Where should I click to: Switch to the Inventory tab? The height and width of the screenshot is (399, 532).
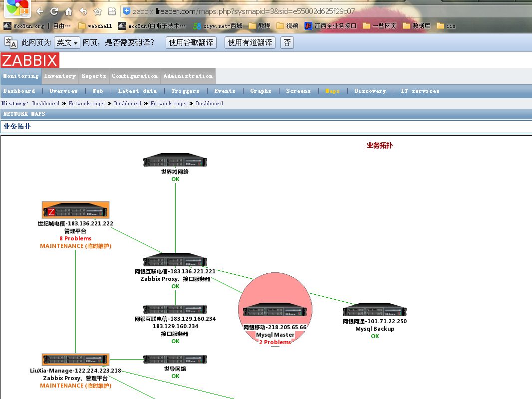(x=60, y=76)
